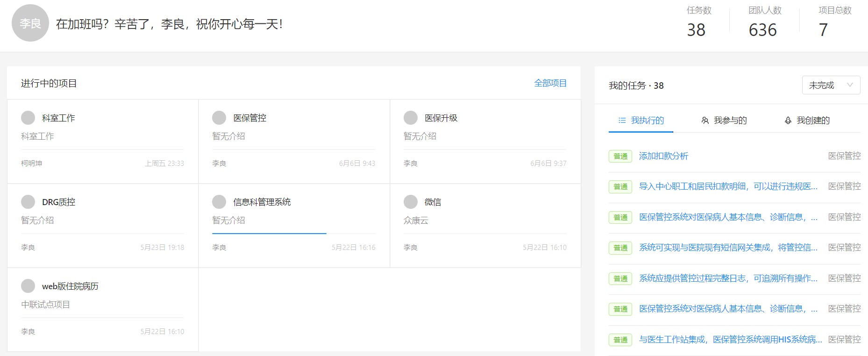The image size is (868, 356).
Task: Open the task 导入中心职工和居民扣款明细
Action: (728, 186)
